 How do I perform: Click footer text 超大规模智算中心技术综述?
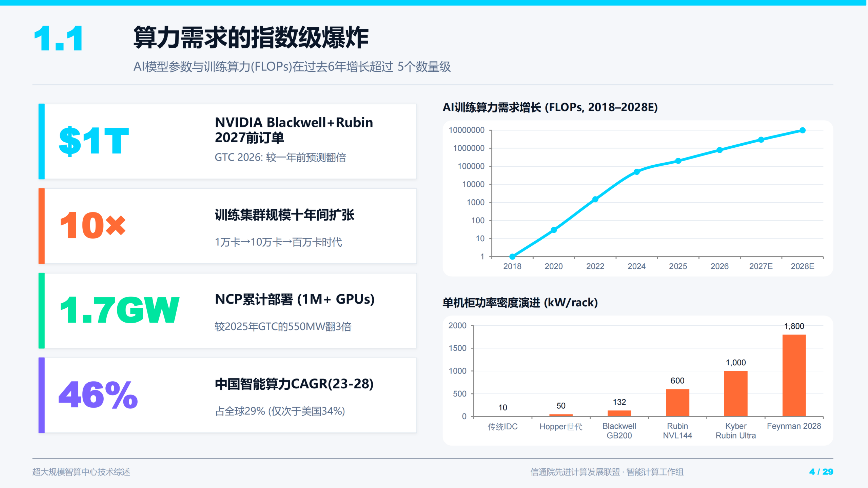[81, 472]
